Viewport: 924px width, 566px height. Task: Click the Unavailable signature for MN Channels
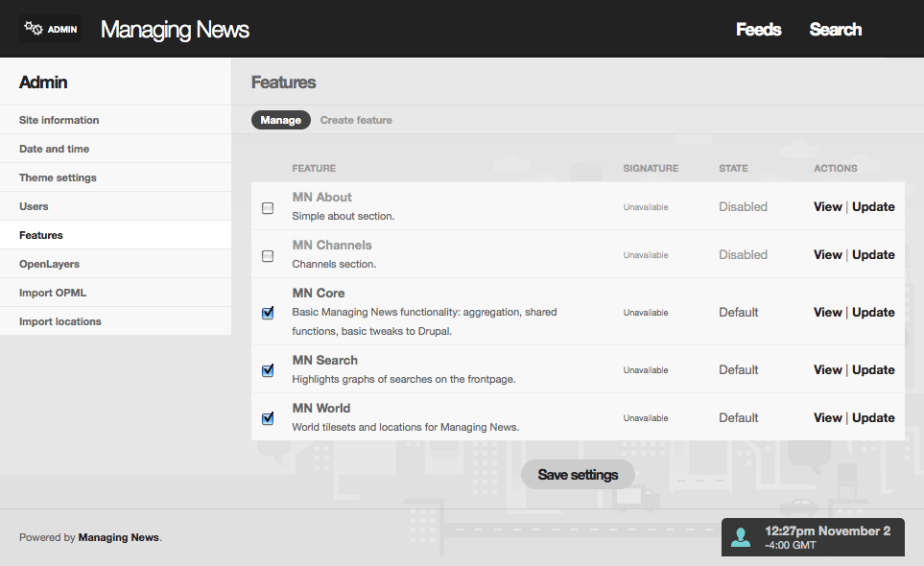[646, 255]
